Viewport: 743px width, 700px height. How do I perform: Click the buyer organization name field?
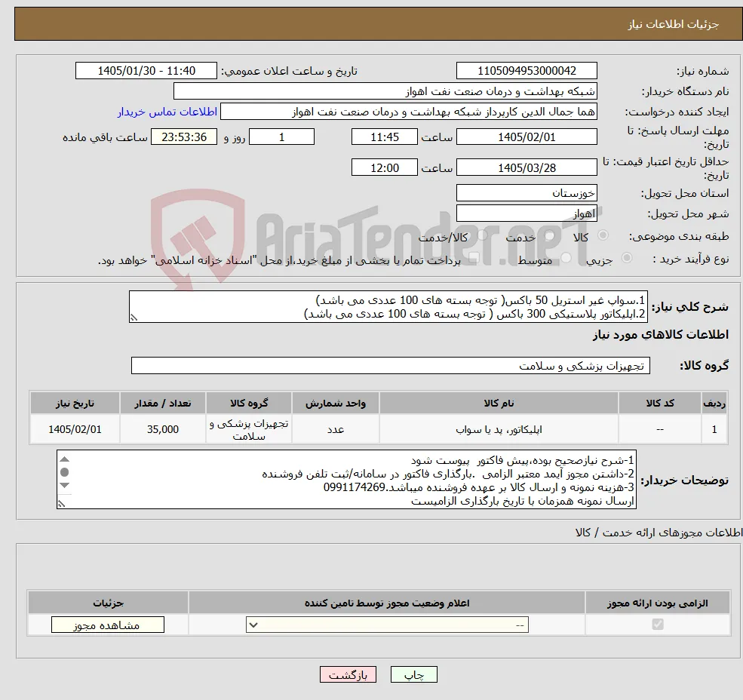385,91
